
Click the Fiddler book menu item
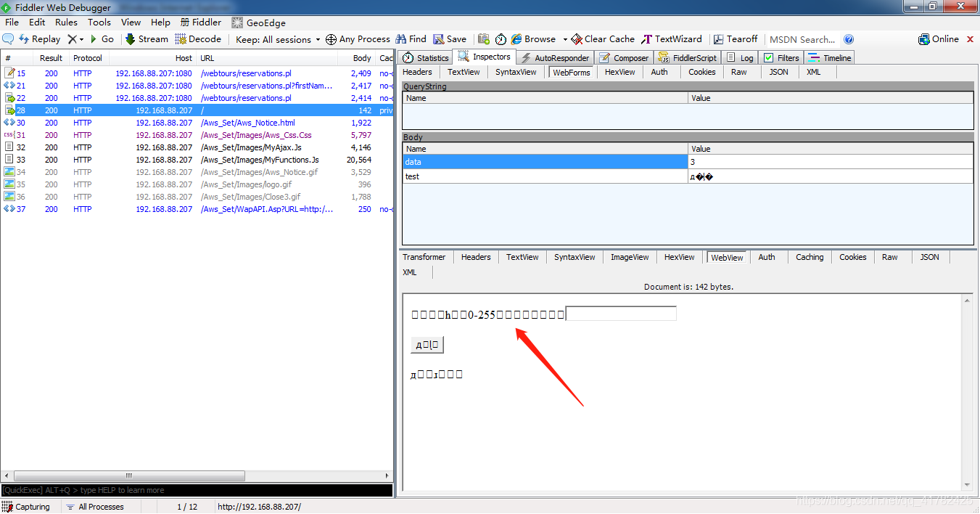coord(201,23)
